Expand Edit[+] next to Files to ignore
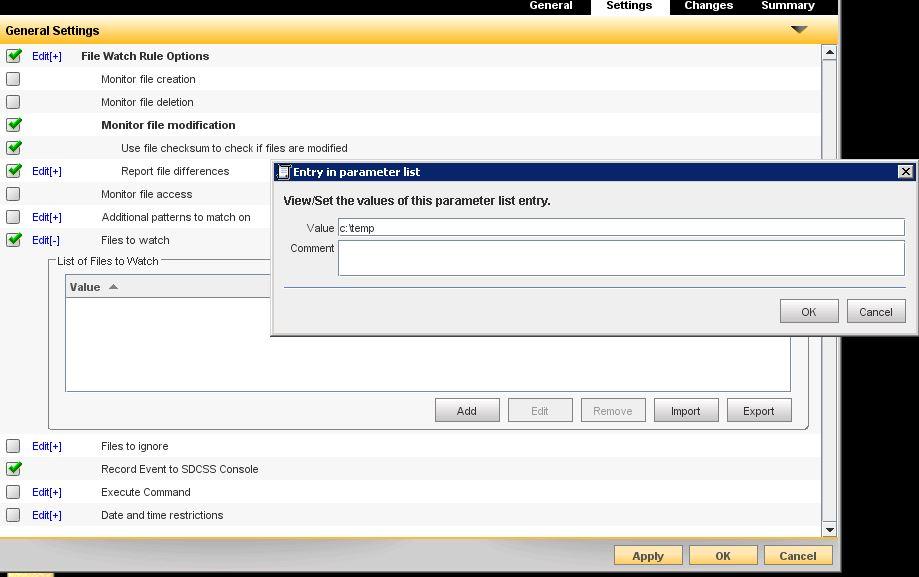The image size is (919, 577). 47,446
